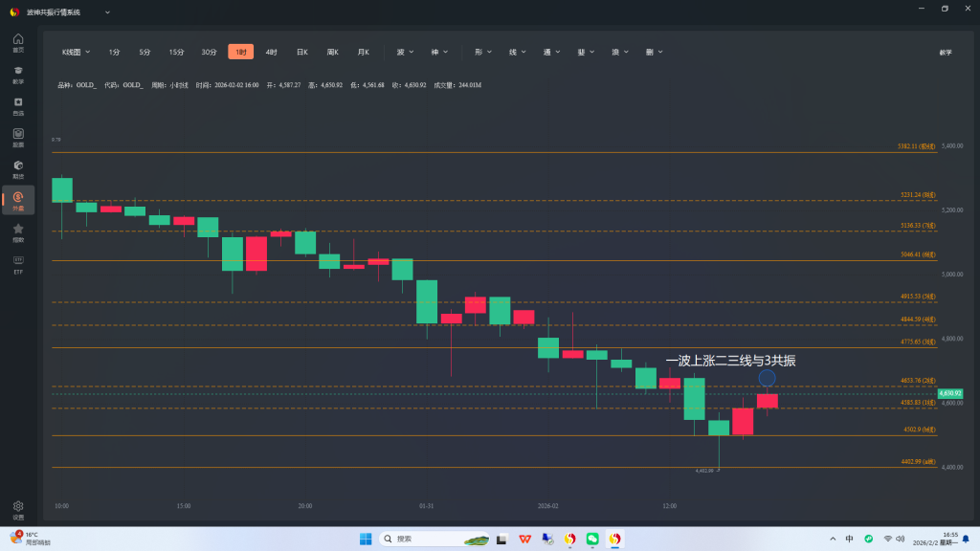Open 设置 settings gear at sidebar bottom
This screenshot has width=980, height=551.
click(18, 509)
